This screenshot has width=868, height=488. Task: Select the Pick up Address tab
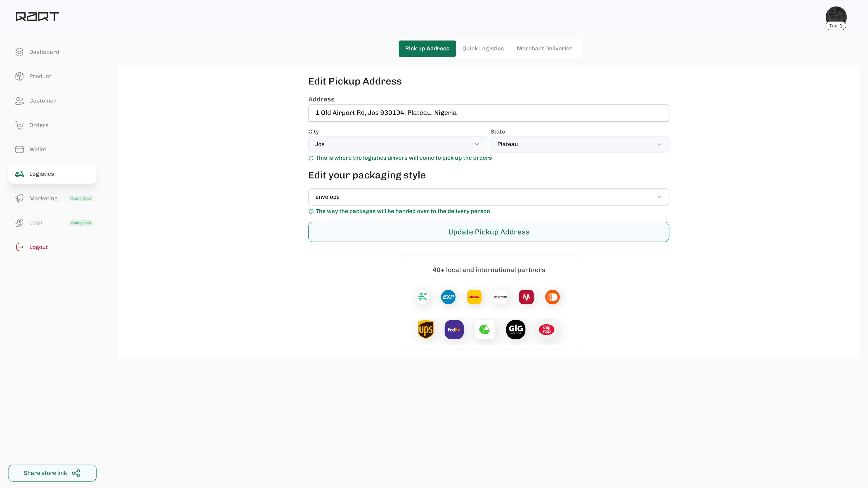pyautogui.click(x=427, y=49)
